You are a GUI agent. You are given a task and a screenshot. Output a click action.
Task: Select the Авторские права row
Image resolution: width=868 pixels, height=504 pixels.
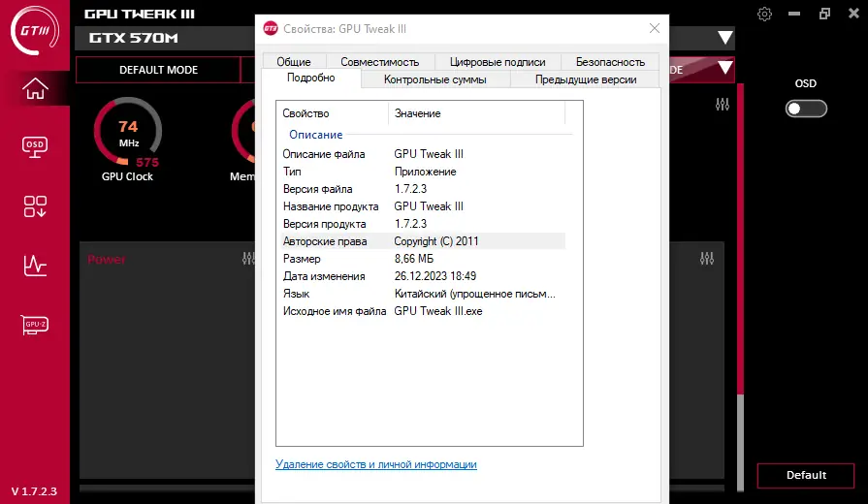(424, 241)
